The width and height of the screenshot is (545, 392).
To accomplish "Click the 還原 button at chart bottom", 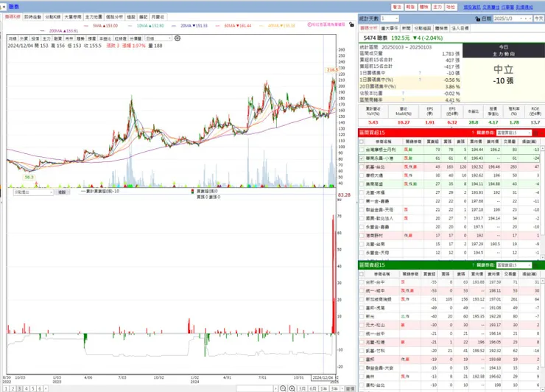I will (x=351, y=388).
